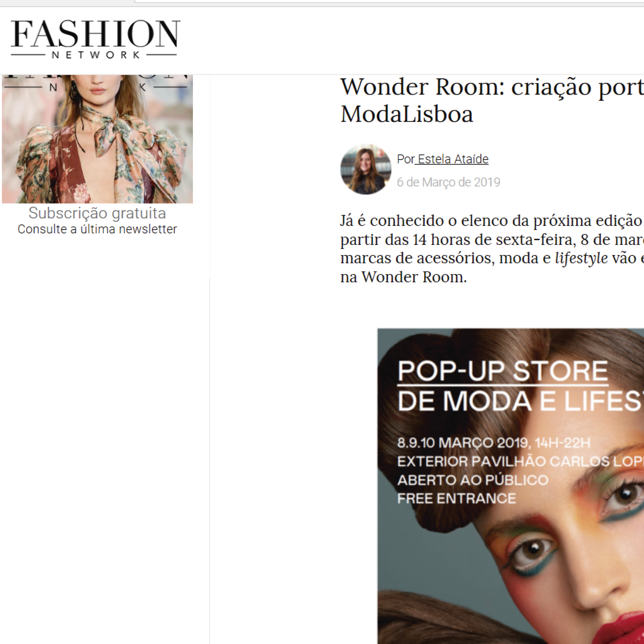Click the Subscrição gratuita link
The image size is (644, 644).
point(97,213)
